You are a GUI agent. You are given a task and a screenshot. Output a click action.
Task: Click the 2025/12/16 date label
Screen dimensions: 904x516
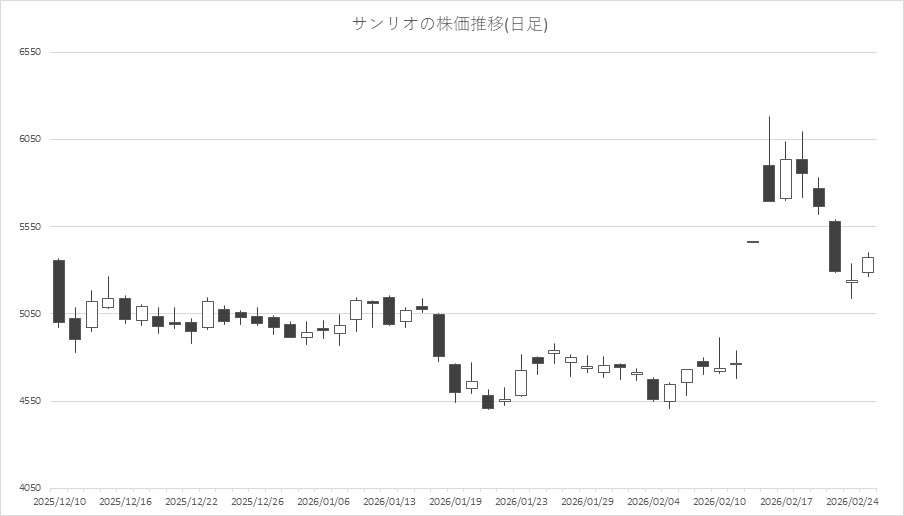[x=125, y=500]
